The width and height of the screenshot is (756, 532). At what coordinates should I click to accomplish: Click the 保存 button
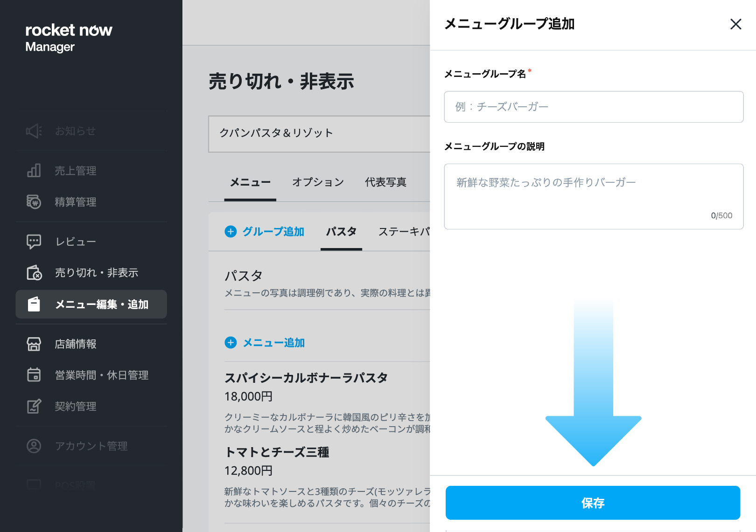coord(593,503)
